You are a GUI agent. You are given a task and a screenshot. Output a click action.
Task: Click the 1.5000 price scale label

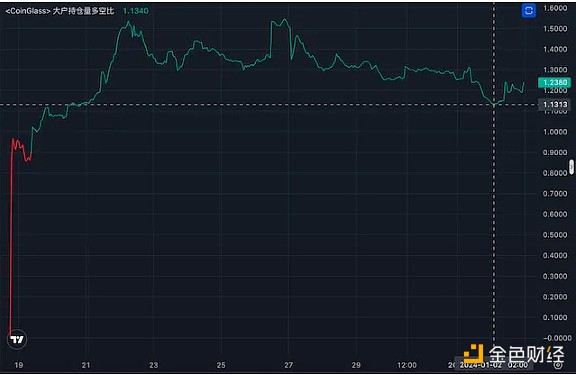[555, 29]
